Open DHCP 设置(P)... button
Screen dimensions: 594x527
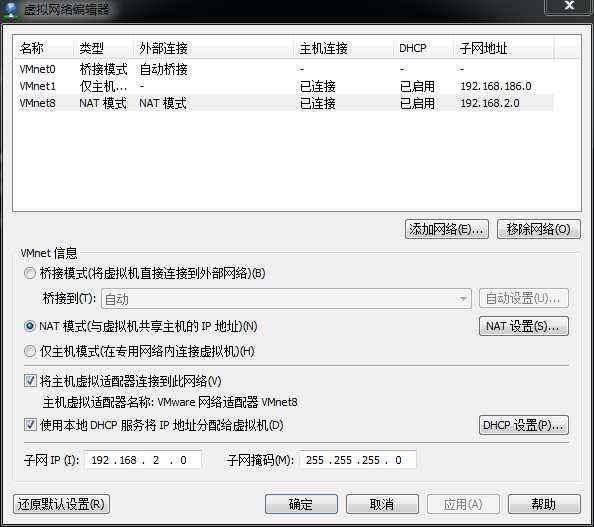click(x=524, y=425)
